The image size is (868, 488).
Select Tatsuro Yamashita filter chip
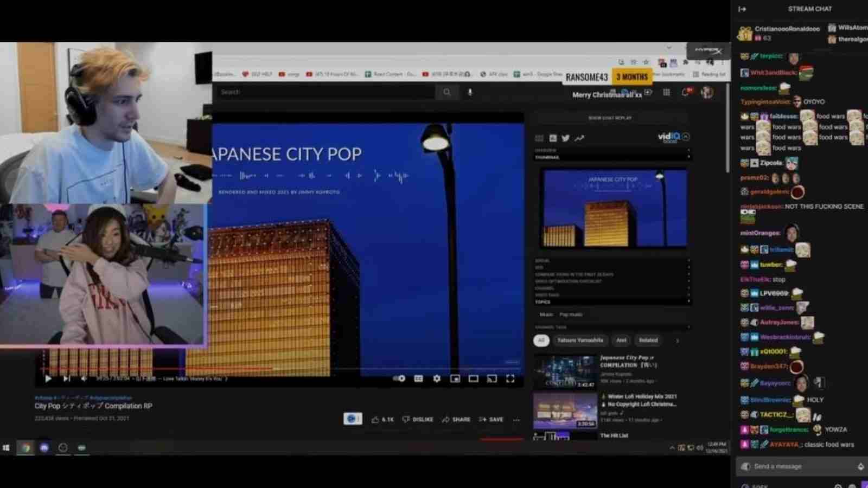point(580,340)
